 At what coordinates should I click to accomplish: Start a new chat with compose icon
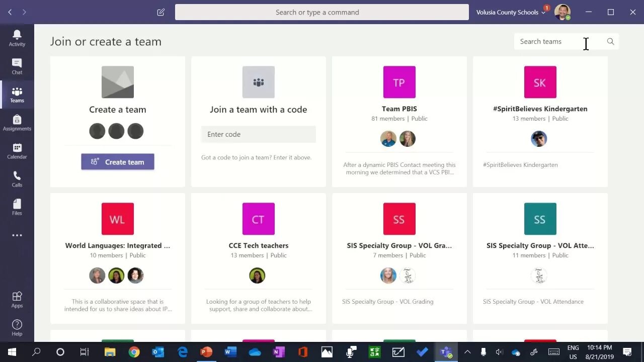(161, 12)
